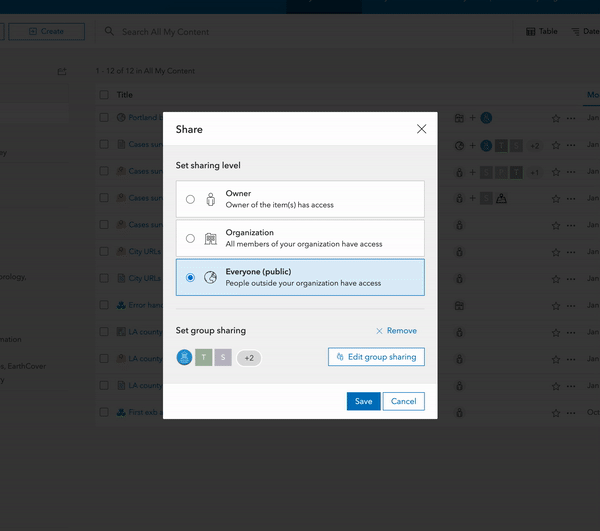
Task: Remove group sharing via Remove link
Action: click(x=396, y=331)
